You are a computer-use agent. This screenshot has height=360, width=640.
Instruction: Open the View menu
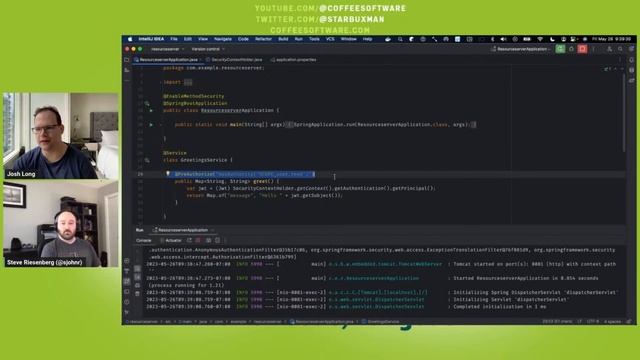(x=203, y=39)
